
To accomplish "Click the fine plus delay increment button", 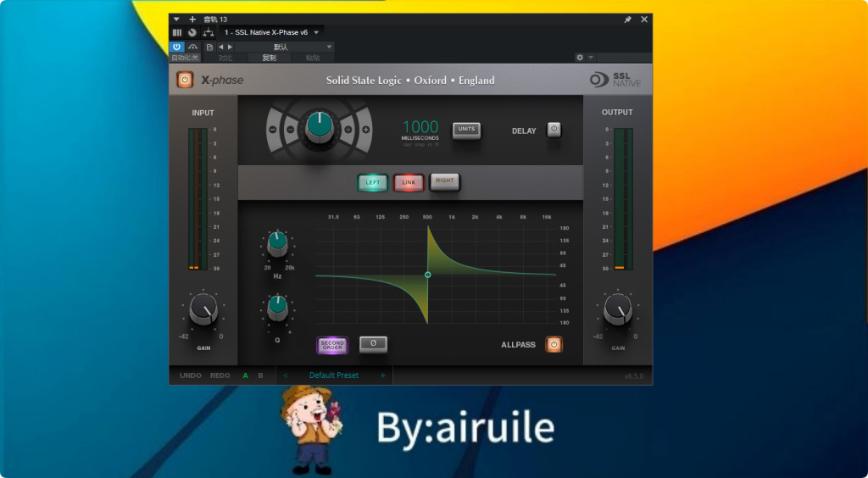I will [348, 130].
